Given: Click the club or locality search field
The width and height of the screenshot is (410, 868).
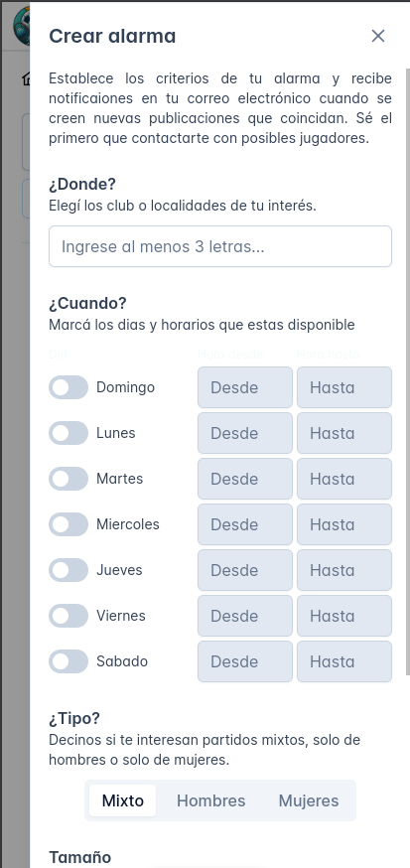Looking at the screenshot, I should [220, 246].
